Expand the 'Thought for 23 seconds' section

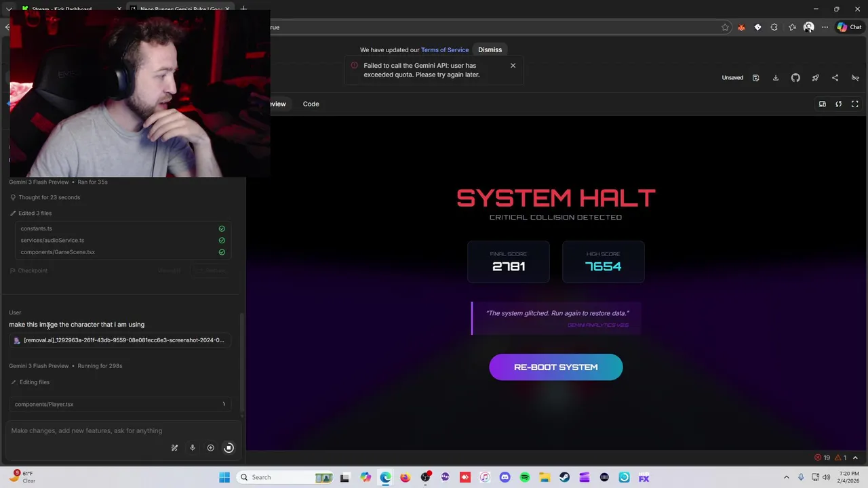point(45,197)
